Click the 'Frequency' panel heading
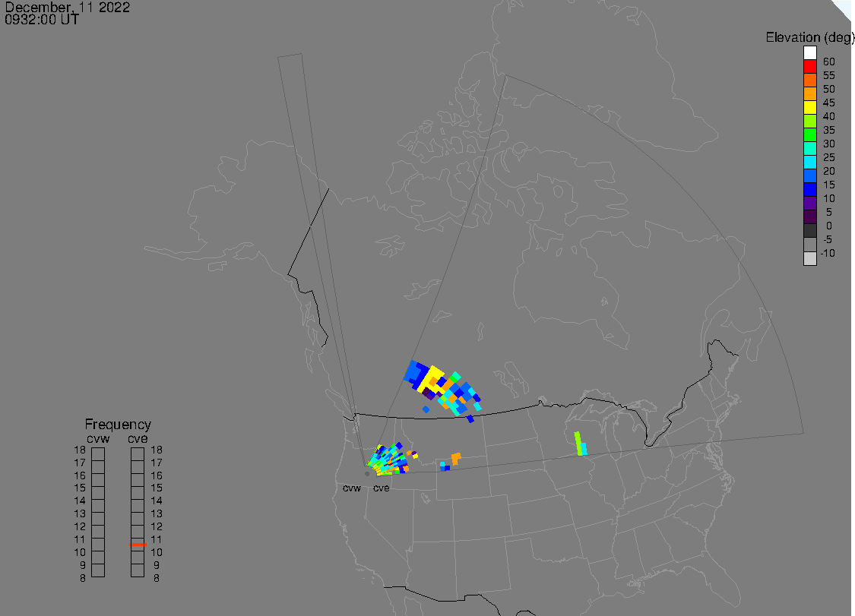This screenshot has width=855, height=616. click(118, 424)
